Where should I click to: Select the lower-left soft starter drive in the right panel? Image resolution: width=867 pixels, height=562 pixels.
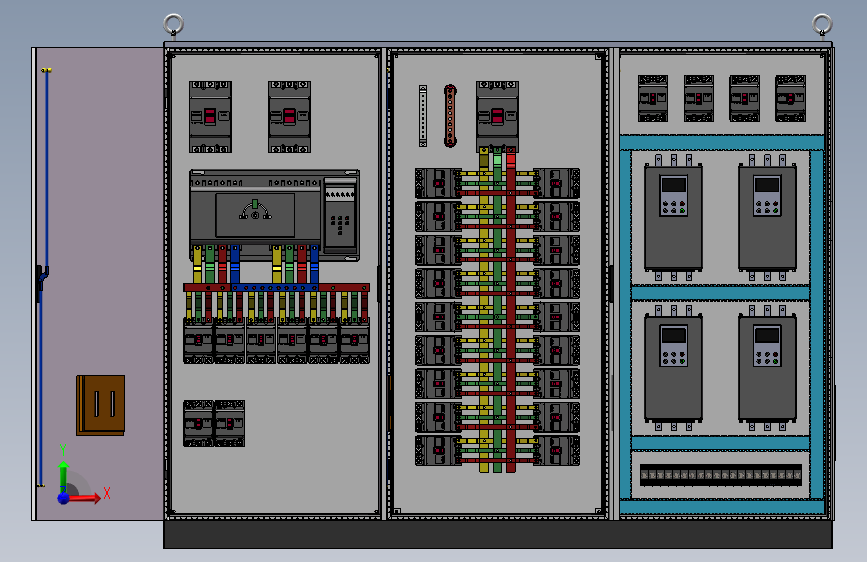point(673,368)
